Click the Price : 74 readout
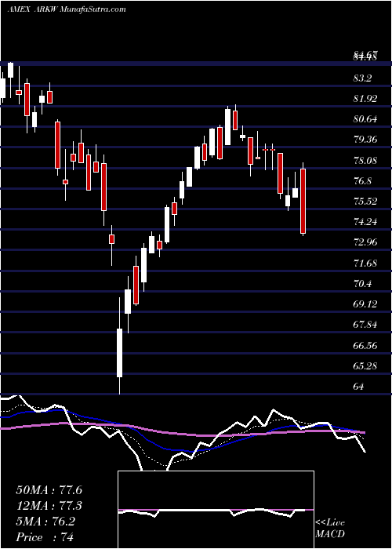Viewport: 392px width, 549px height. (45, 537)
